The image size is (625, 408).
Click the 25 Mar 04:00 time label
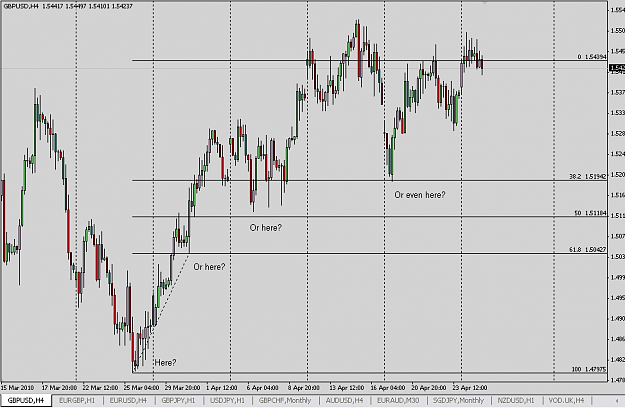coord(142,388)
